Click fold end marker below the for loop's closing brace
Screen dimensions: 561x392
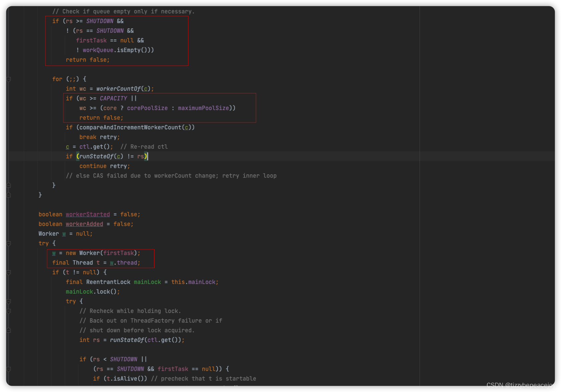9,195
